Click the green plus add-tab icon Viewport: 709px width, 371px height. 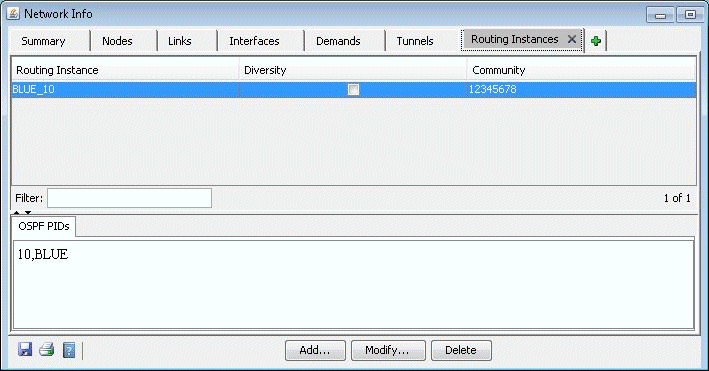coord(596,41)
